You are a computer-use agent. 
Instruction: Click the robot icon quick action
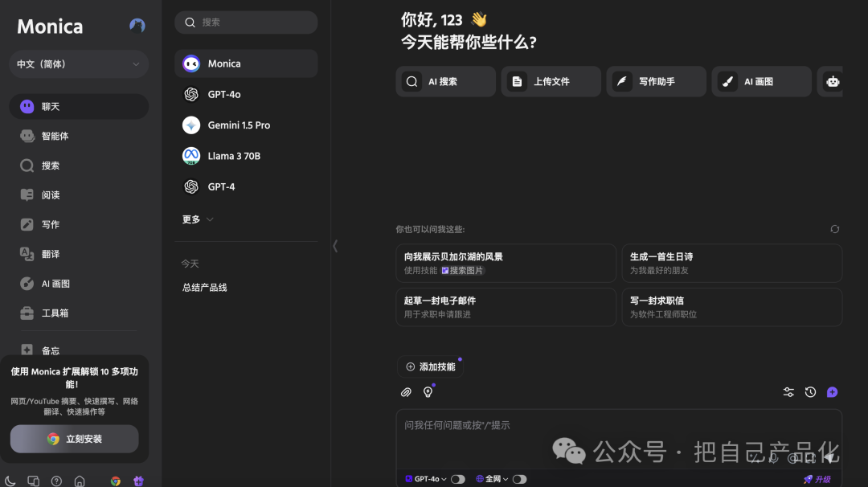[832, 81]
